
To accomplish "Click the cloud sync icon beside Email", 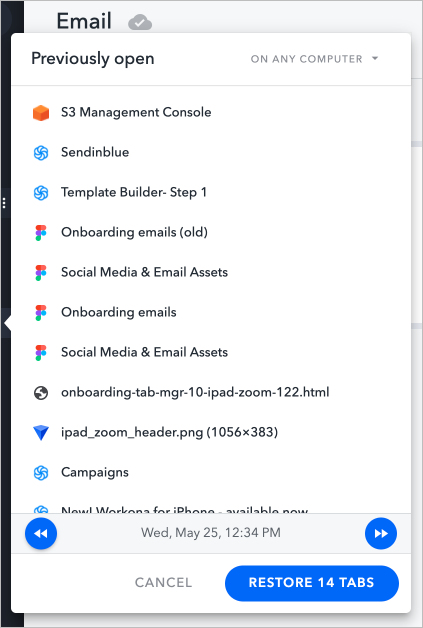I will coord(140,22).
